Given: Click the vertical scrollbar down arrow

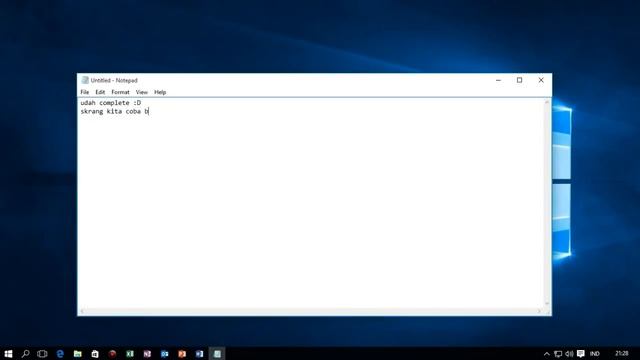Looking at the screenshot, I should [547, 304].
